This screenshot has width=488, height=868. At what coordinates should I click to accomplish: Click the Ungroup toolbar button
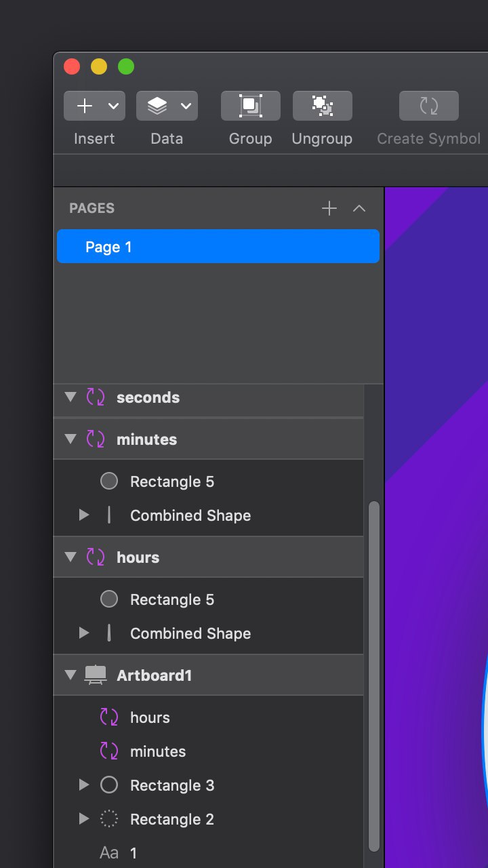point(322,106)
